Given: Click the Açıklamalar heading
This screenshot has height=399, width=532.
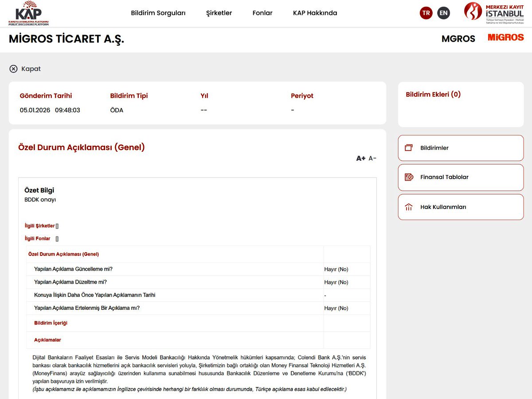Looking at the screenshot, I should click(47, 340).
